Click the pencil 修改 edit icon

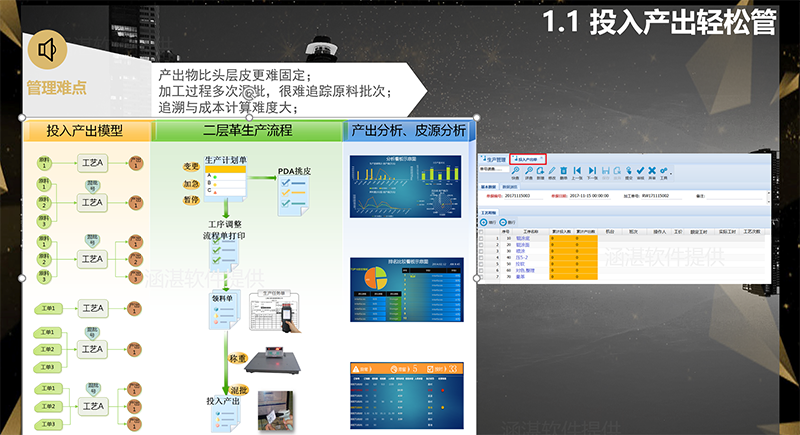pos(550,172)
